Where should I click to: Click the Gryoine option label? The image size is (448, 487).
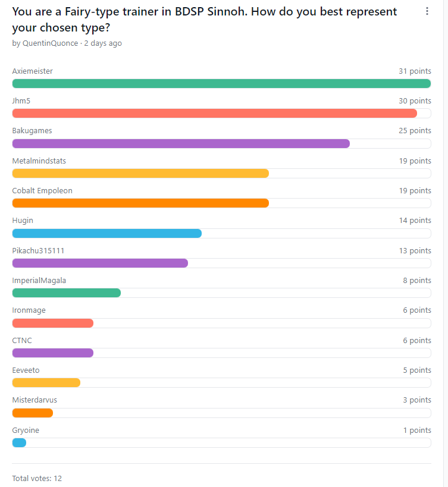(26, 430)
